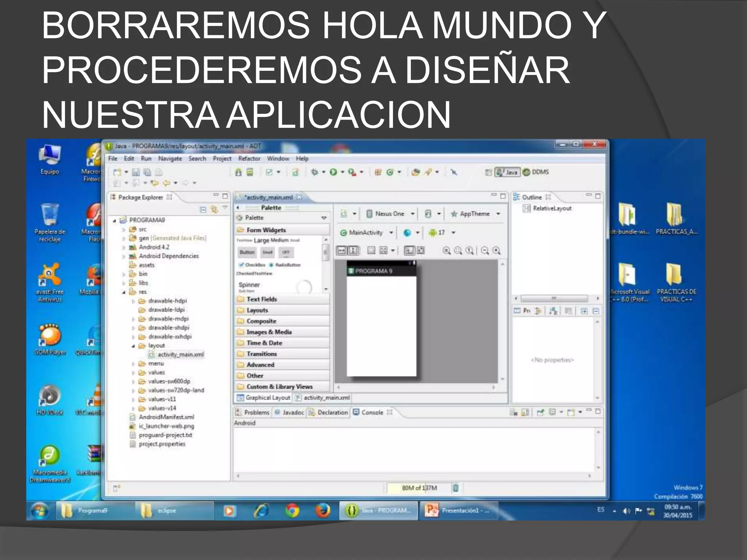Click collapse all properties icon
This screenshot has height=560, width=747.
pos(596,311)
